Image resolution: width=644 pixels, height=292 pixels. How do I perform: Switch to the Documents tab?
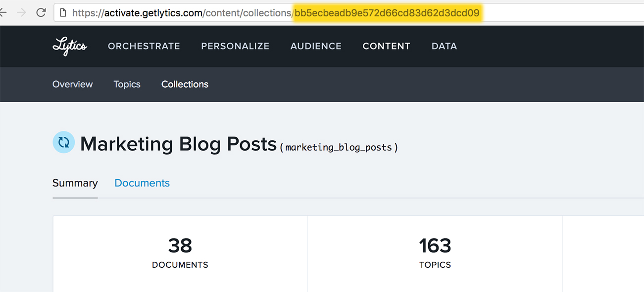tap(142, 183)
